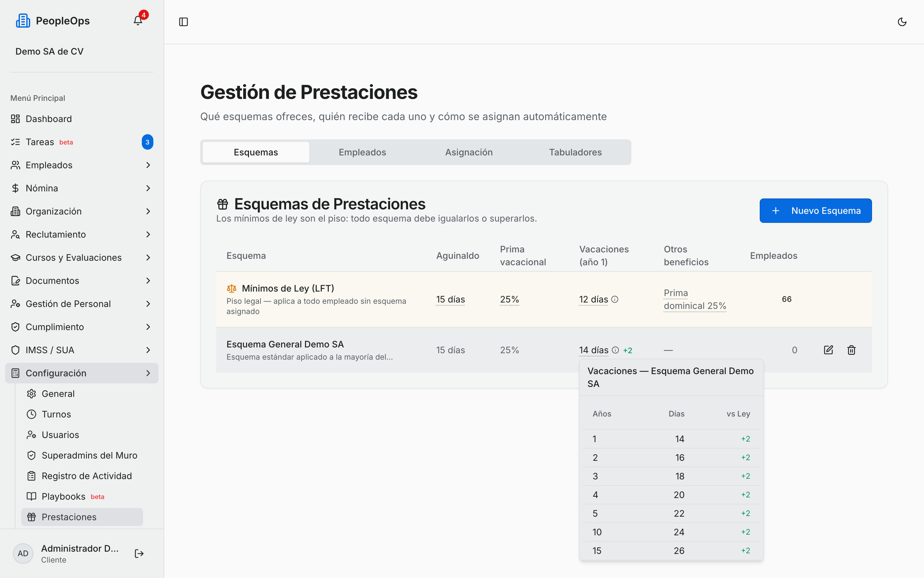Screen dimensions: 924x578
Task: Click Esquema General Demo SA name
Action: (x=285, y=345)
